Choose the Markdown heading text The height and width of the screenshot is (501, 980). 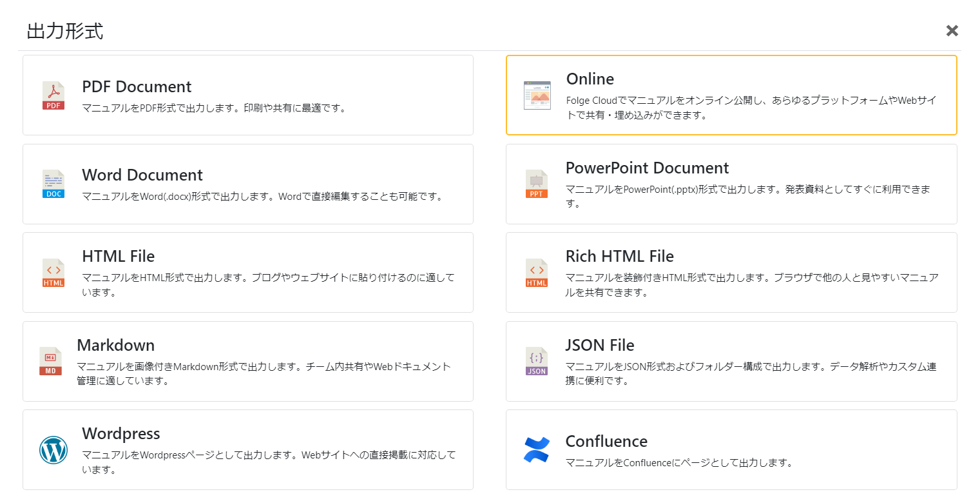pyautogui.click(x=115, y=345)
